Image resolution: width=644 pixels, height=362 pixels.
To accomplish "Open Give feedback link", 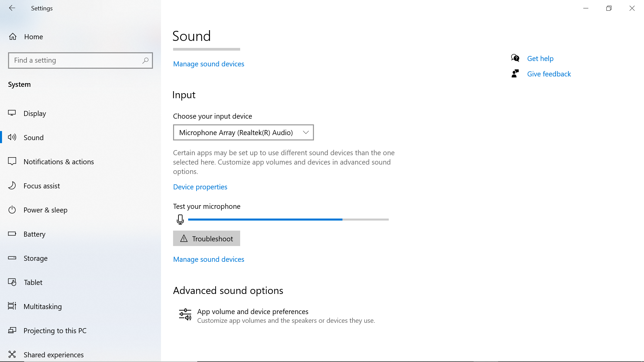I will coord(549,74).
